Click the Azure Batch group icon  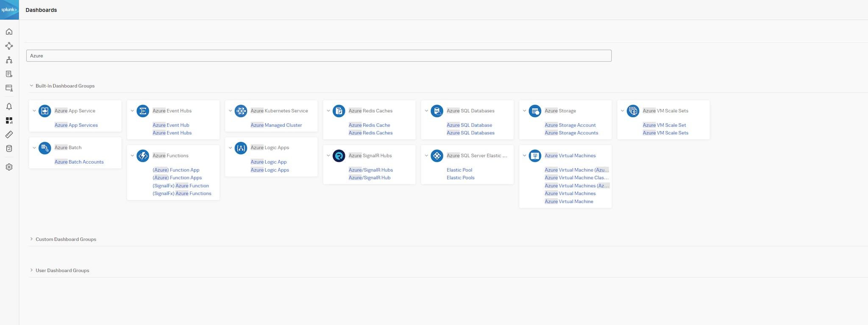pos(45,148)
